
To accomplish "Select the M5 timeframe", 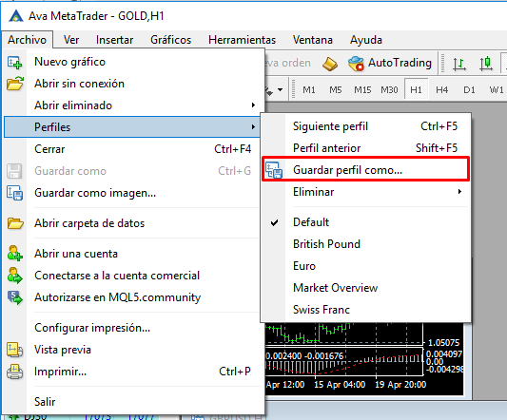I will click(336, 89).
